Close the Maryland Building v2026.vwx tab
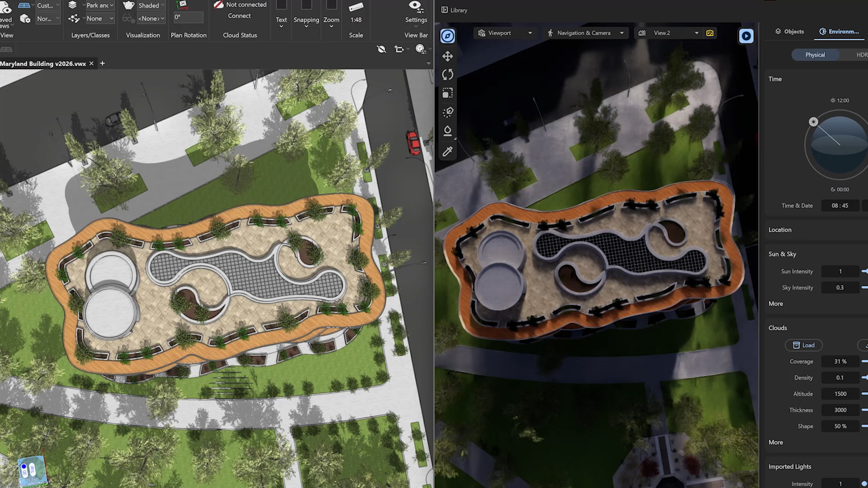Screen dimensions: 868x488 tap(91, 63)
